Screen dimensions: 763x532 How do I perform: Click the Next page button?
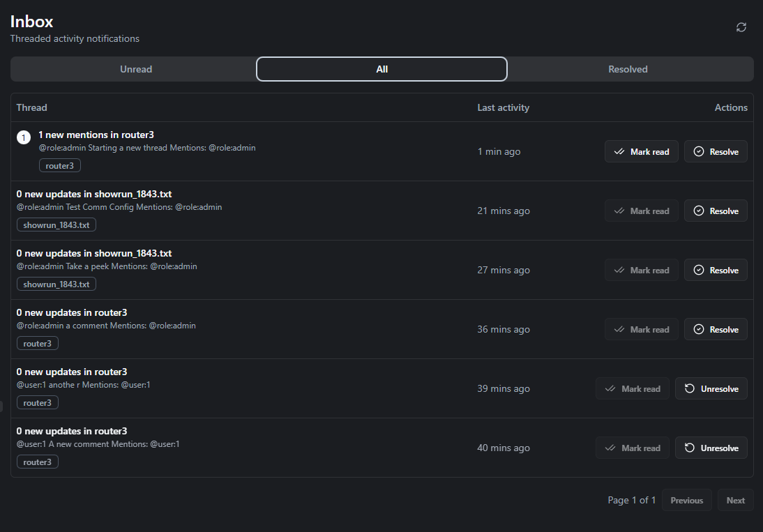(735, 500)
